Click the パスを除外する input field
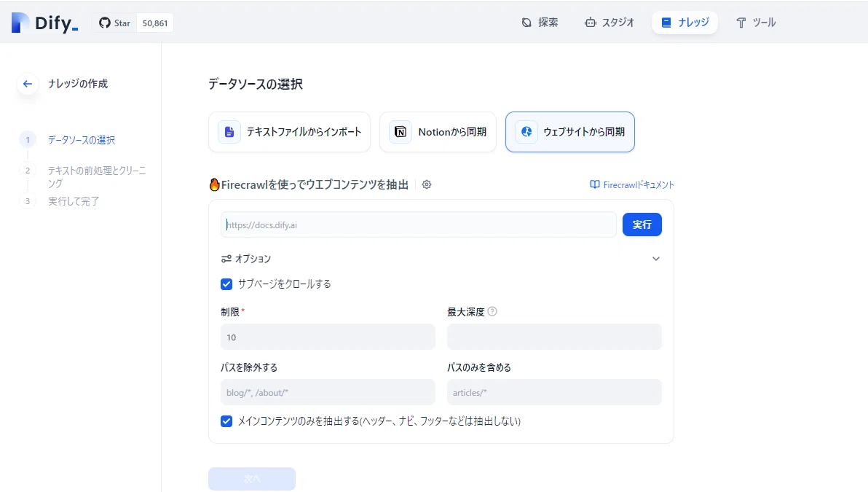The image size is (868, 492). click(x=328, y=392)
